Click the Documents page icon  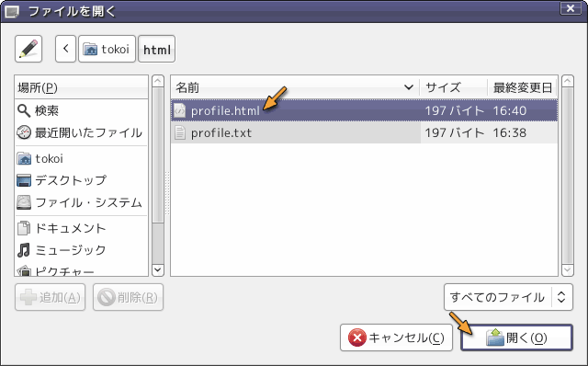click(24, 228)
